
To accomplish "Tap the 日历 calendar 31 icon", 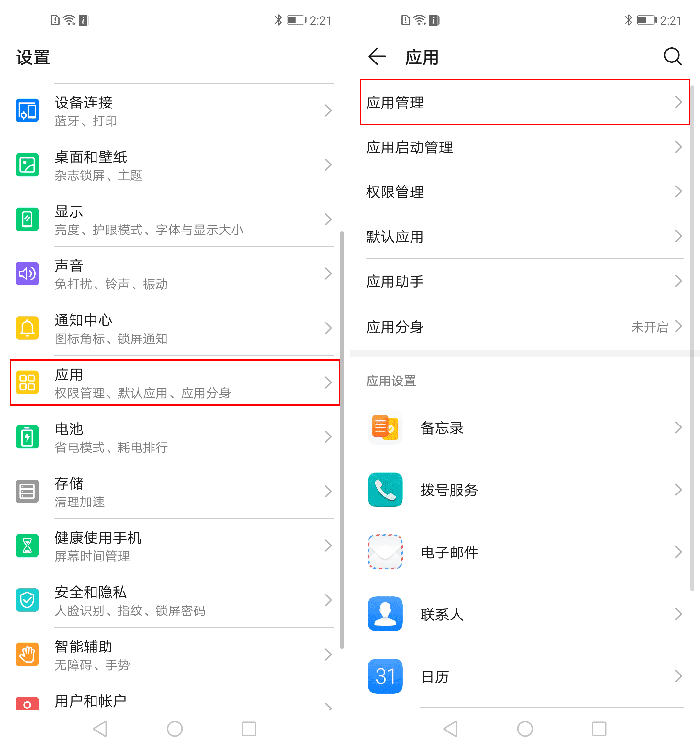I will pos(385,676).
